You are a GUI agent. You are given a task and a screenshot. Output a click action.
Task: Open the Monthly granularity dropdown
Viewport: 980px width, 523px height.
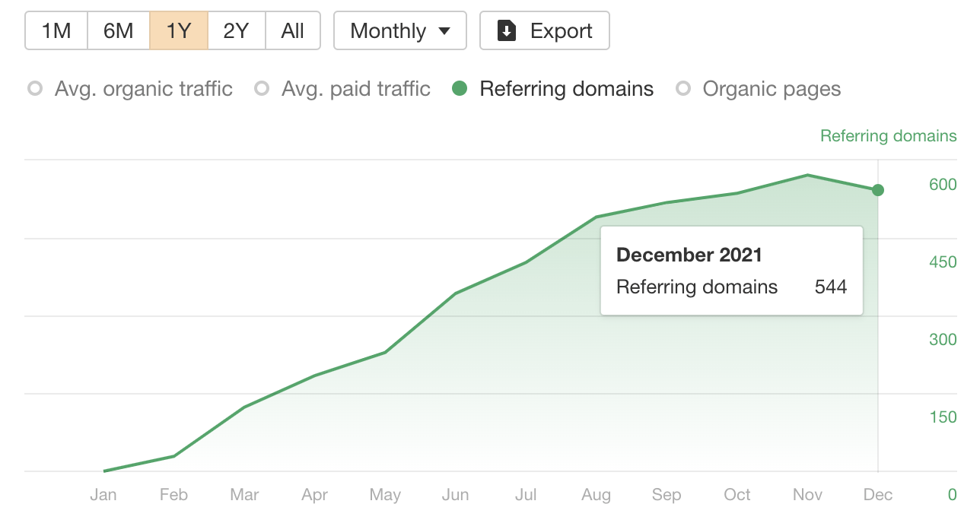point(399,30)
